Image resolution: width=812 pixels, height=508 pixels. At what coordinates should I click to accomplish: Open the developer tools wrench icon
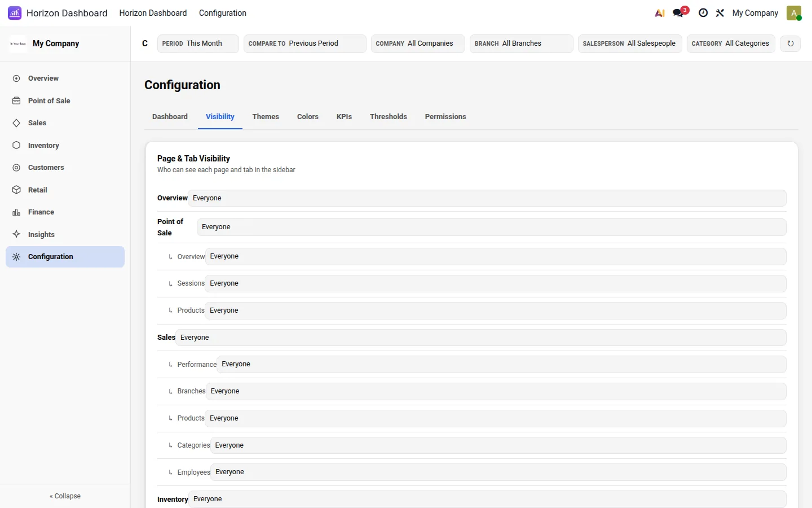[720, 13]
